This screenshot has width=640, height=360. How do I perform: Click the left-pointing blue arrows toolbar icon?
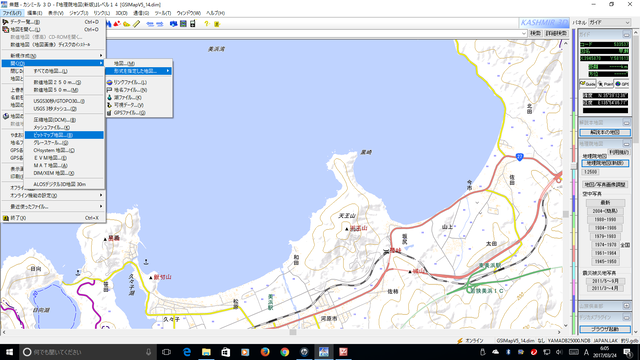[150, 24]
